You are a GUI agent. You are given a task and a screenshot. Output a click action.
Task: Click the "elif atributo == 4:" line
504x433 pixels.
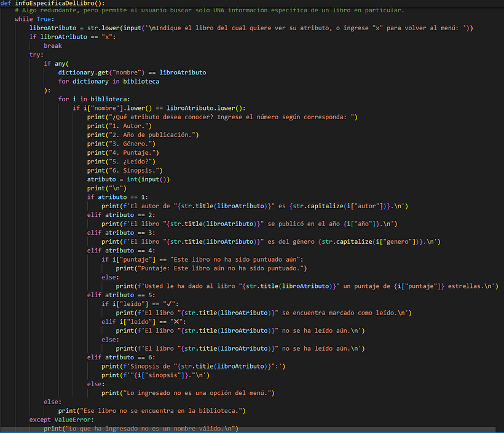coord(121,251)
